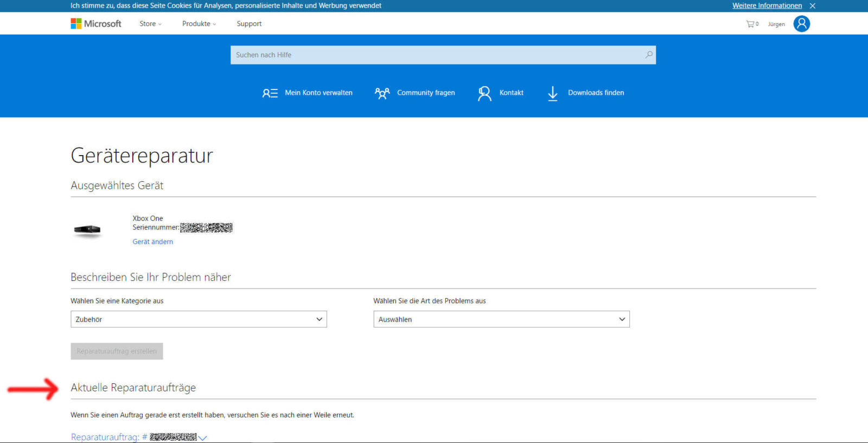
Task: Click the Mein Konto verwalten icon
Action: click(x=270, y=93)
